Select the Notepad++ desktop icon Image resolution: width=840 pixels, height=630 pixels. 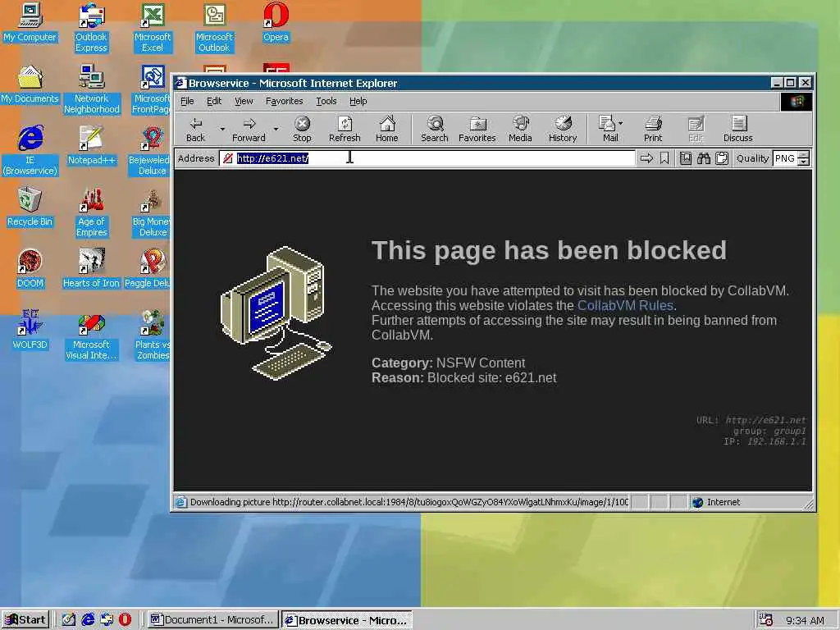pos(92,146)
